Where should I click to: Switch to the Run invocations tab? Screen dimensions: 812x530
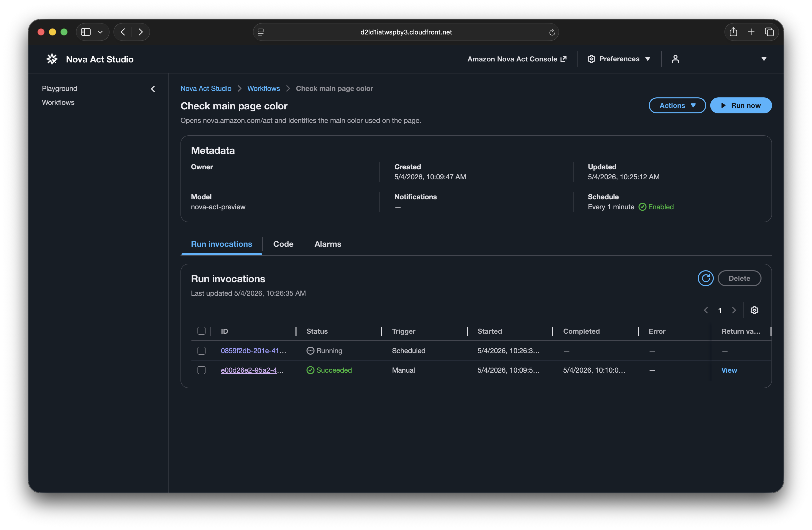pyautogui.click(x=221, y=244)
